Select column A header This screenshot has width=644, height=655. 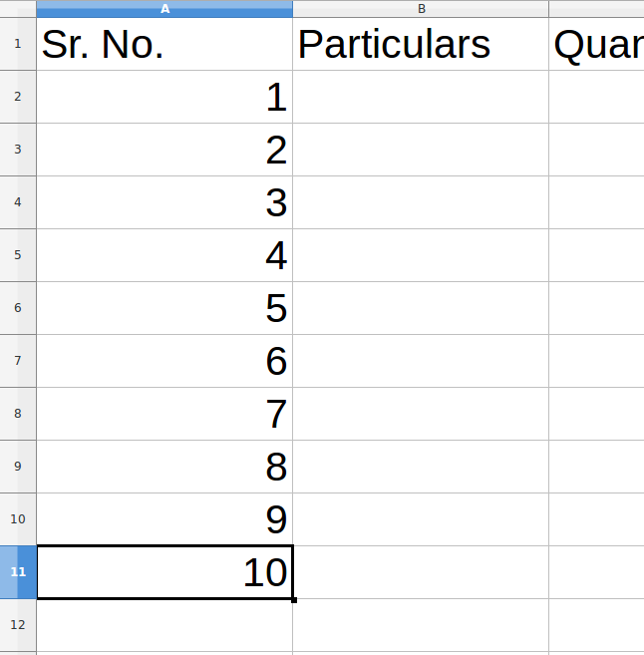164,9
